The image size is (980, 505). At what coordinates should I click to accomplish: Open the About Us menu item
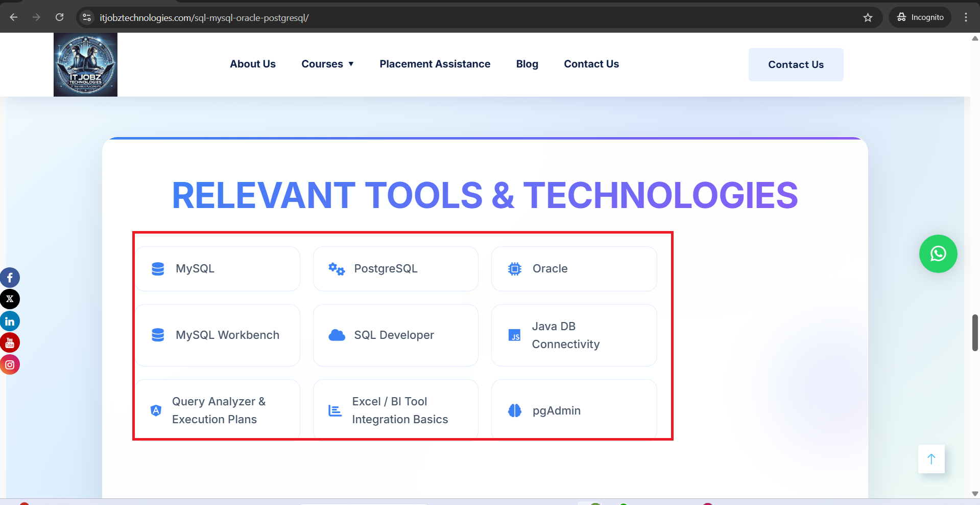tap(252, 64)
